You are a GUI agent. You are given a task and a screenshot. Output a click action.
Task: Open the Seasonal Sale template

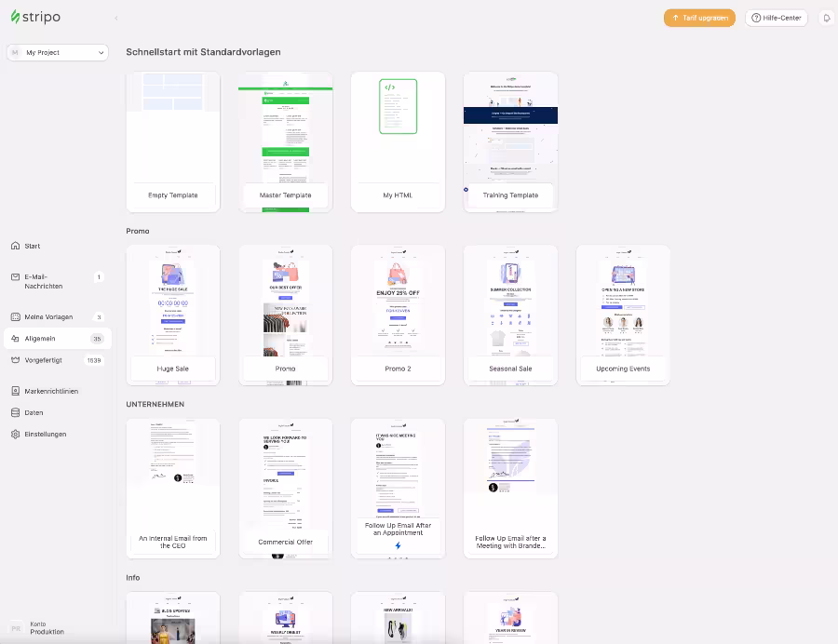click(510, 315)
